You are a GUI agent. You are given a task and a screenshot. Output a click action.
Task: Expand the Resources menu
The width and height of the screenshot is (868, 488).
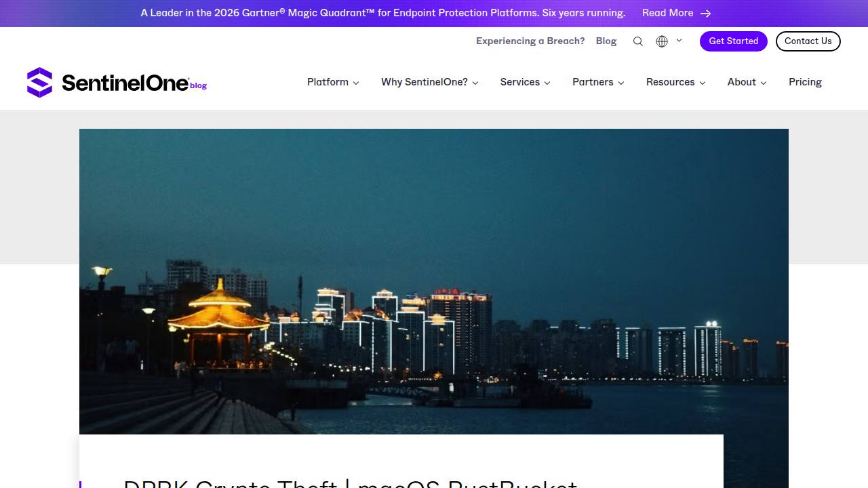click(x=676, y=82)
